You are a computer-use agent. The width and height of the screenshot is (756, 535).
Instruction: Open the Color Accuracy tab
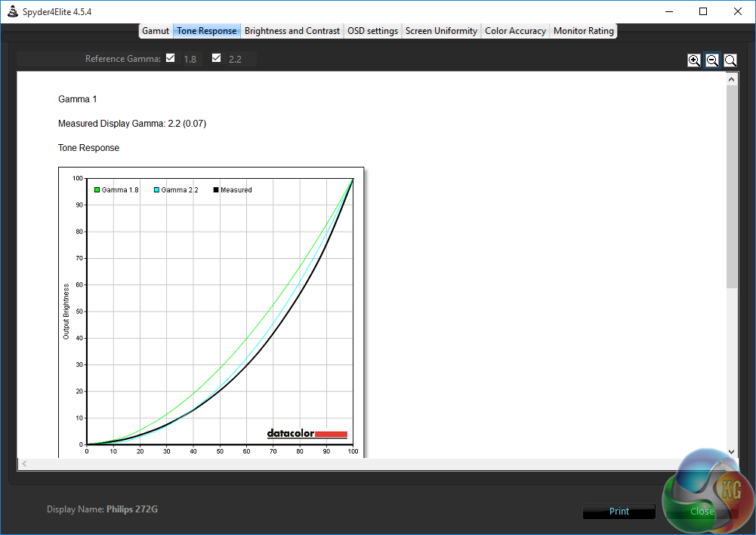515,31
